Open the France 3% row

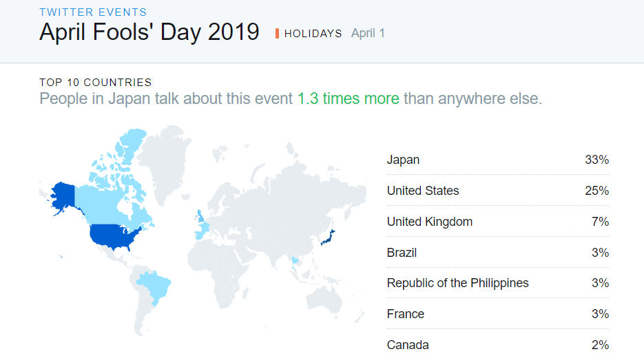498,314
